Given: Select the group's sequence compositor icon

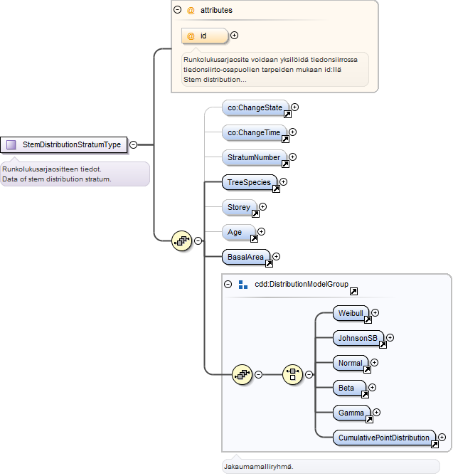Looking at the screenshot, I should pos(242,374).
